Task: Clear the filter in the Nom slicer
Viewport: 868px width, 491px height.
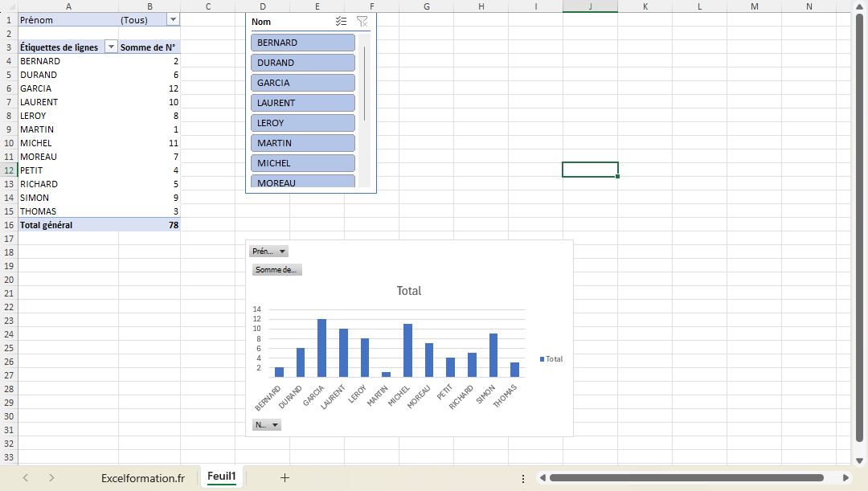Action: click(362, 21)
